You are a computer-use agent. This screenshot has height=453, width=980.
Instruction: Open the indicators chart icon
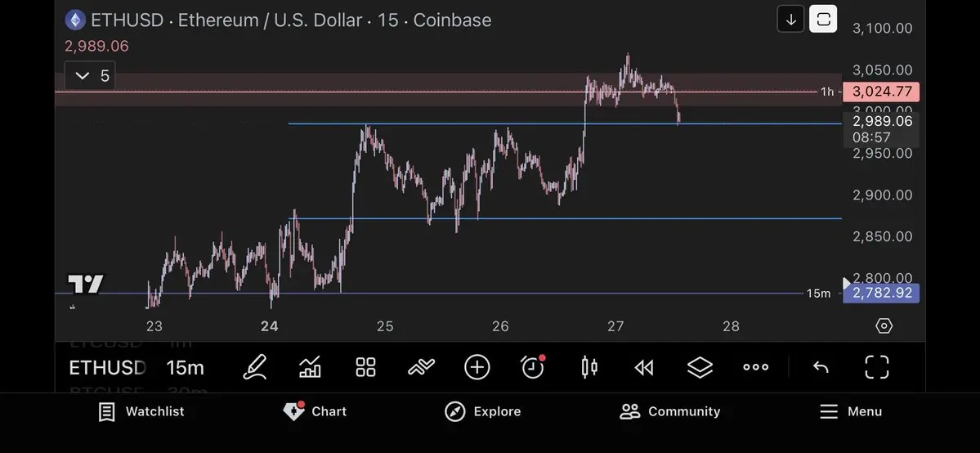[x=310, y=367]
